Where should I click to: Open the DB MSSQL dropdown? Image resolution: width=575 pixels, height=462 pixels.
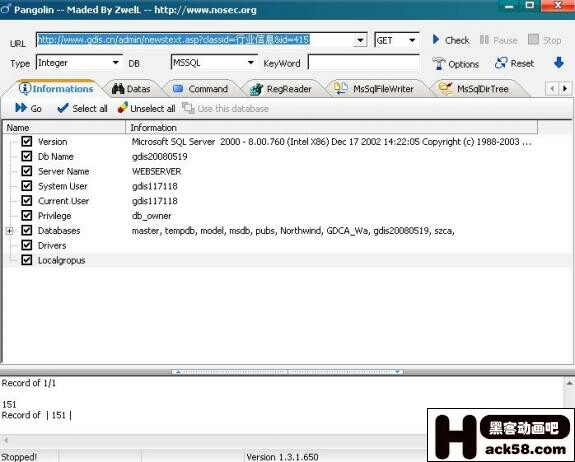coord(251,63)
